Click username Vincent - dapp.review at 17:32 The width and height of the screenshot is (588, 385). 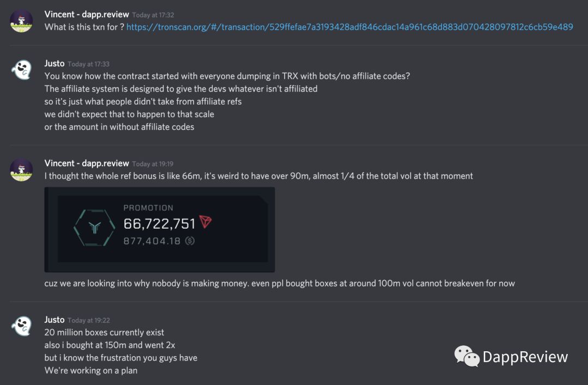(x=87, y=14)
